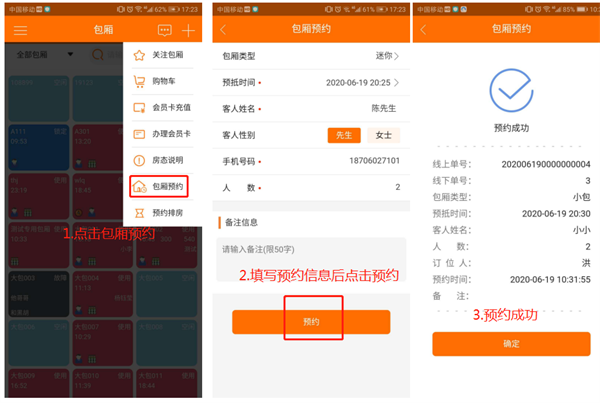Expand the 全部包厢 dropdown filter
Screen dimensions: 600x403
pos(44,55)
